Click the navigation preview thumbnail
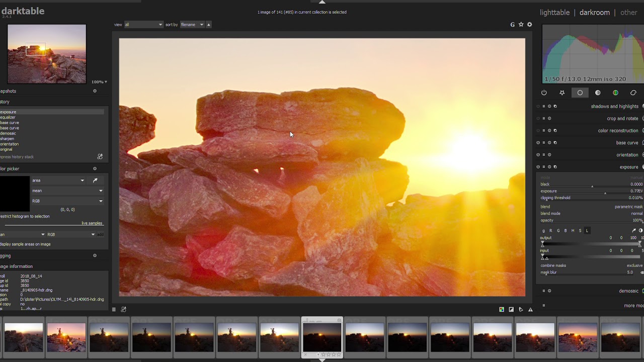The width and height of the screenshot is (644, 362). click(47, 54)
